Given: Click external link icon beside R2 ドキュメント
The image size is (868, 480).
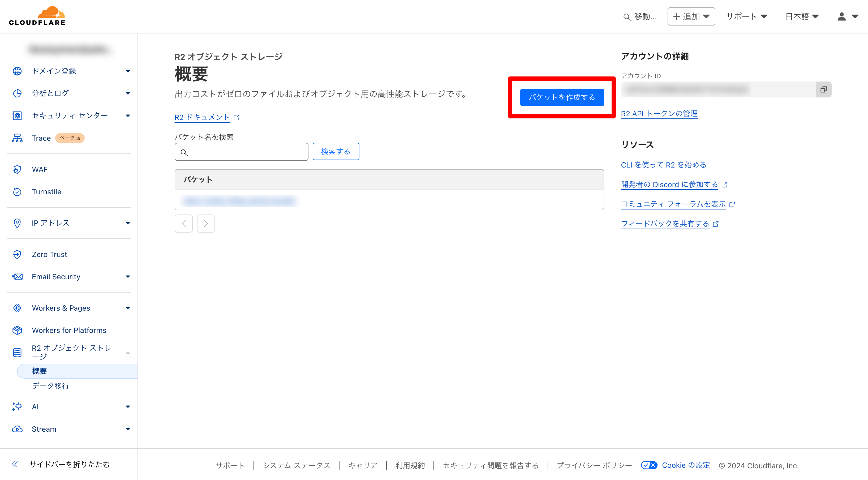Looking at the screenshot, I should click(237, 118).
